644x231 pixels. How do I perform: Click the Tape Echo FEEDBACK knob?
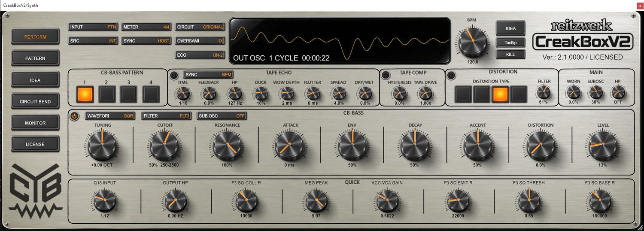point(209,93)
